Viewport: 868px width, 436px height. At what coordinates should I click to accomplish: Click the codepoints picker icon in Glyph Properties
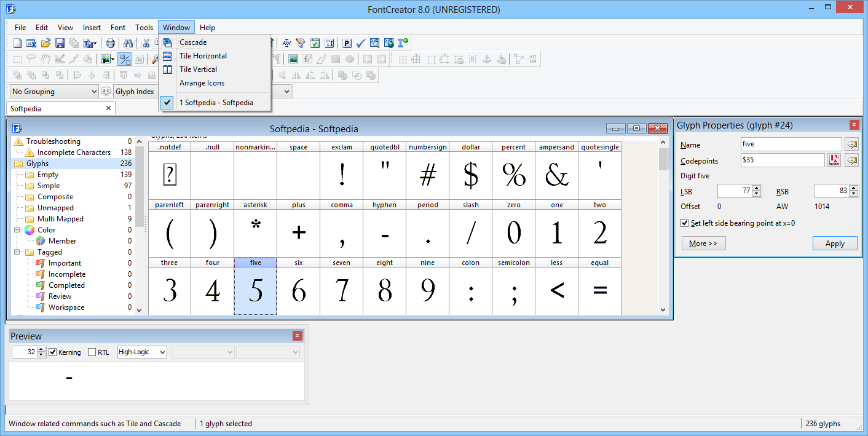click(851, 161)
